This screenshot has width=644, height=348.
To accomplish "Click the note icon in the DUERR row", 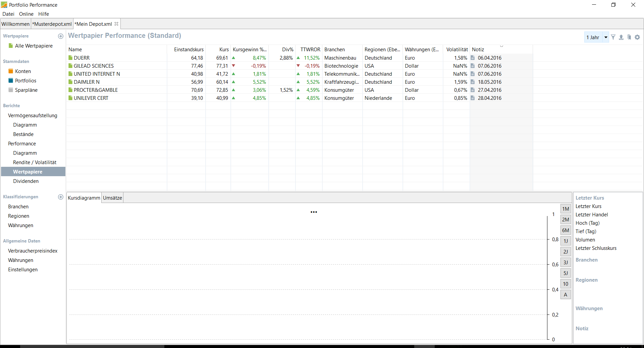I will (x=473, y=58).
